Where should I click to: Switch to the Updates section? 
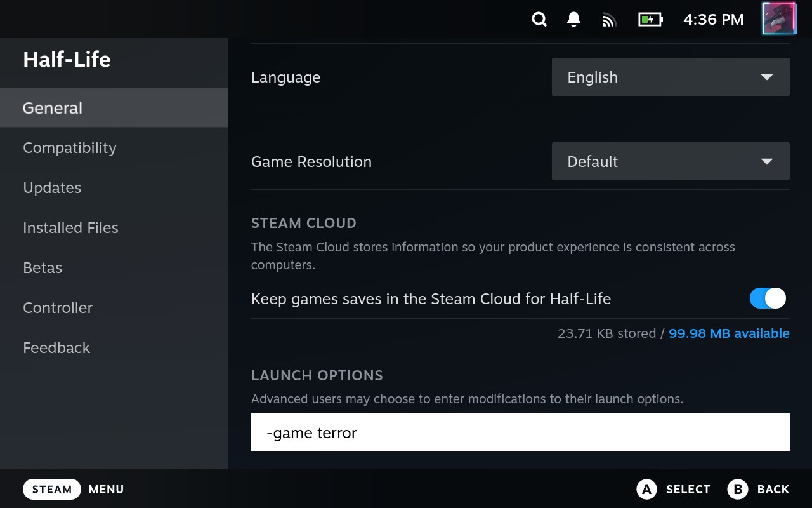[x=114, y=188]
